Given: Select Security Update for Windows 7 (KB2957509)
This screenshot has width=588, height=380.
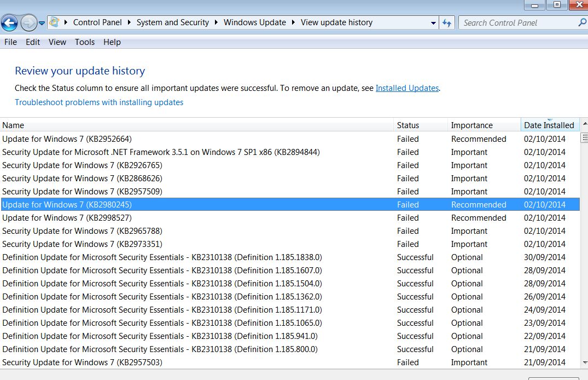Looking at the screenshot, I should tap(290, 192).
